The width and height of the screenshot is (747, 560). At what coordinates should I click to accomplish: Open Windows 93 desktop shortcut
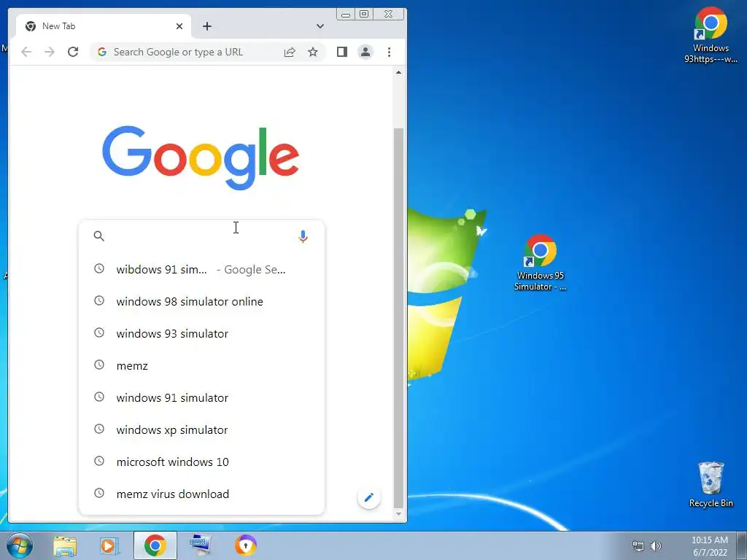click(x=711, y=35)
